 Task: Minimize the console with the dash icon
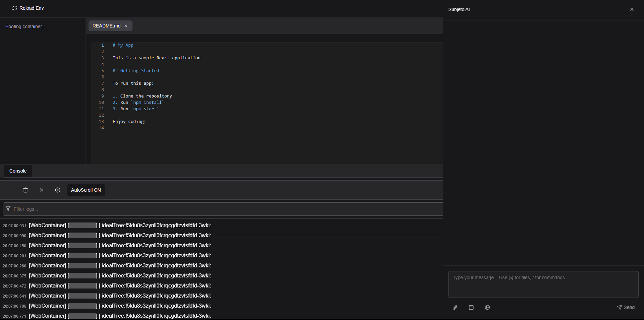(x=9, y=190)
